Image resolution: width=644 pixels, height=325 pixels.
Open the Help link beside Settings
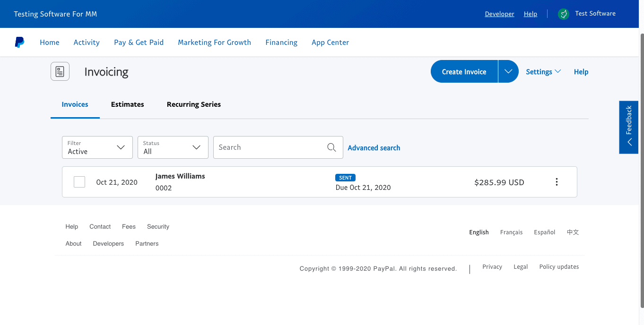click(x=581, y=72)
